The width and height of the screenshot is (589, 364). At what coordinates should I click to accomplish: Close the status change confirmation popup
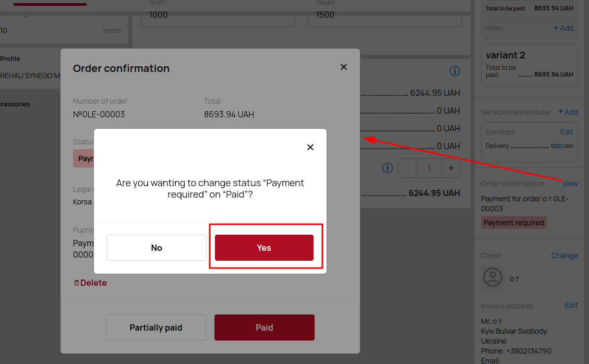pos(310,147)
